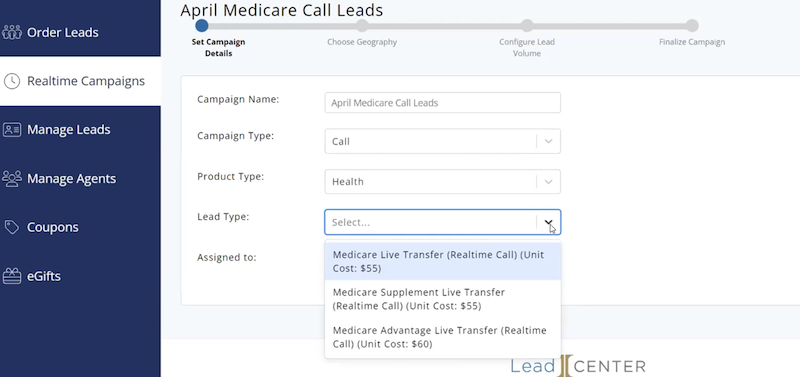The width and height of the screenshot is (800, 377).
Task: Click the Coupons tag icon
Action: tap(12, 227)
